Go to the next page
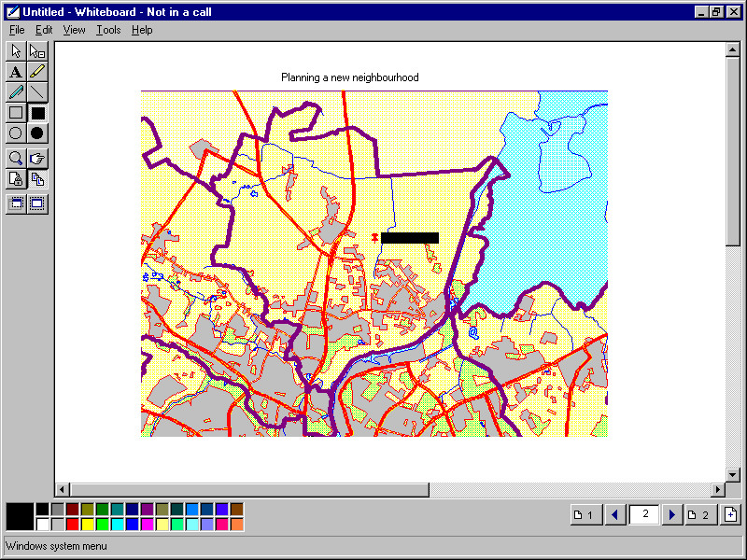 671,515
